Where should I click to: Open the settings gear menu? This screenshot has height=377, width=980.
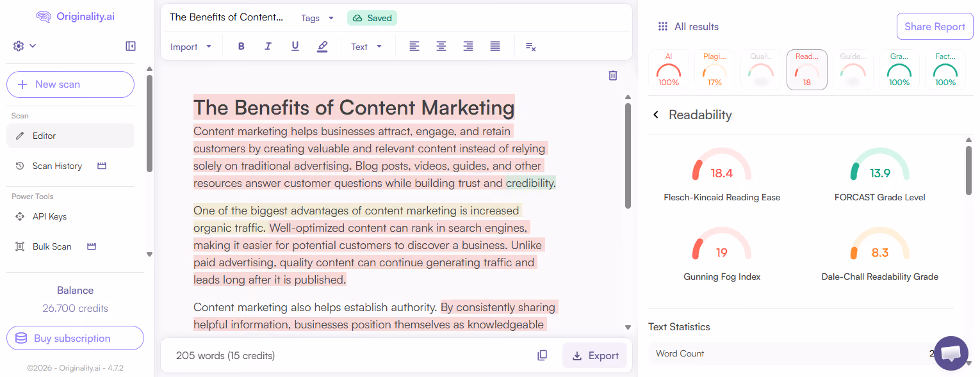click(24, 46)
